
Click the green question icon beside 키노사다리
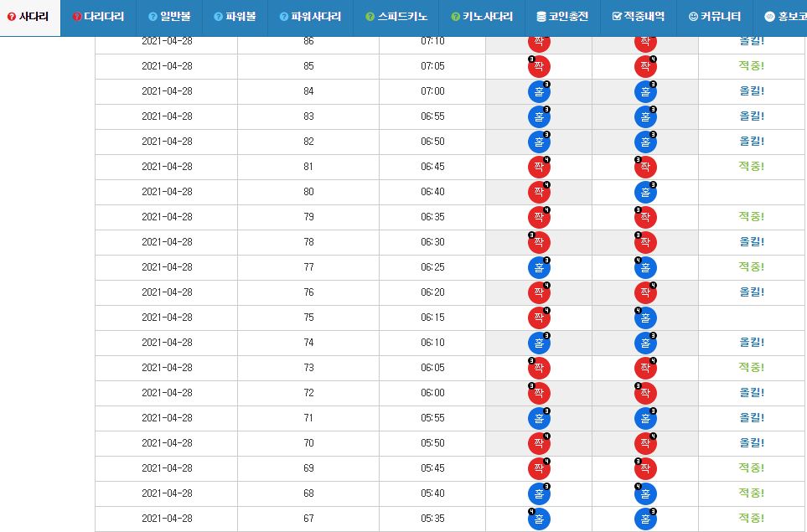click(x=456, y=17)
